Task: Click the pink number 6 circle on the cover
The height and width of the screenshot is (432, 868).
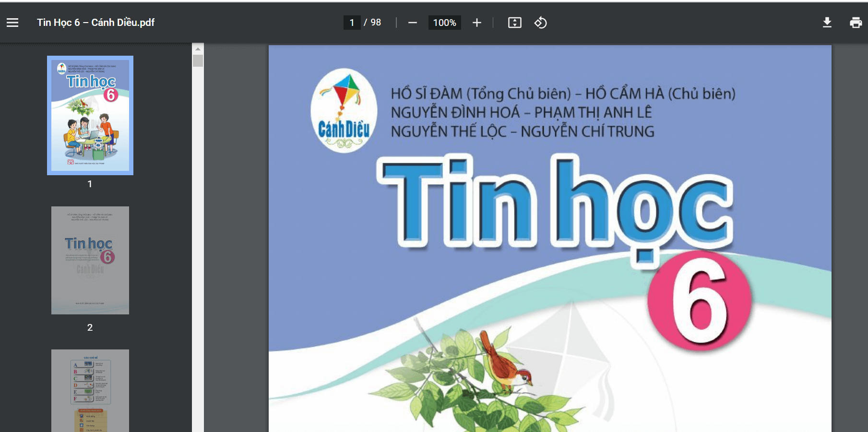Action: click(x=700, y=300)
